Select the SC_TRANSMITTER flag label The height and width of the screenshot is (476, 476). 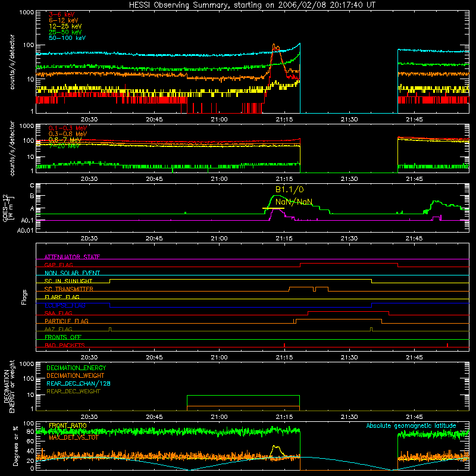click(x=69, y=289)
